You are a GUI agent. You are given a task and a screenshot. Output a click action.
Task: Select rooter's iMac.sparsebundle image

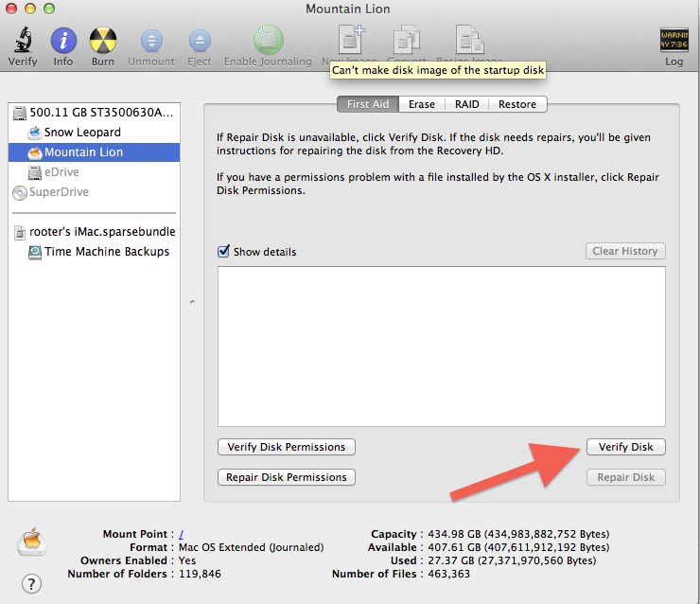tap(94, 232)
